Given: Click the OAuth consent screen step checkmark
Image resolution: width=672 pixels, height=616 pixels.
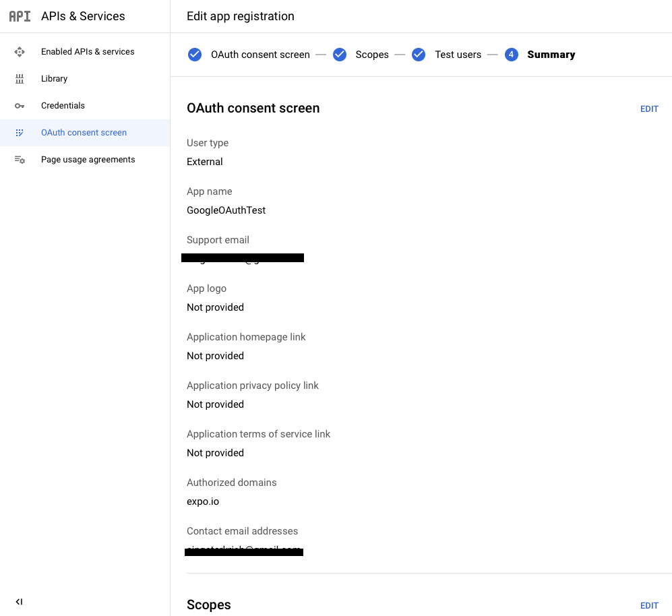Looking at the screenshot, I should click(x=195, y=55).
